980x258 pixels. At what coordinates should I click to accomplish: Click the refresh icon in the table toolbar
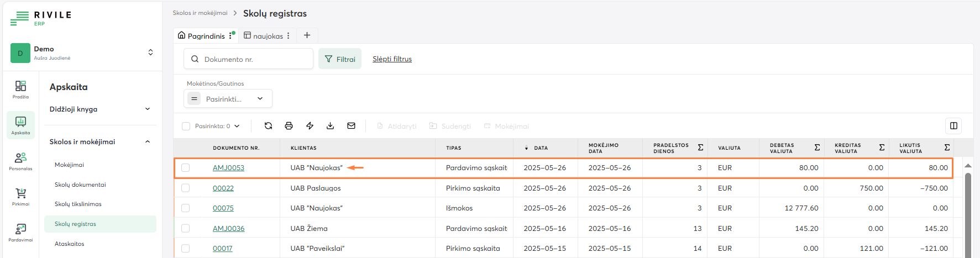pos(268,126)
